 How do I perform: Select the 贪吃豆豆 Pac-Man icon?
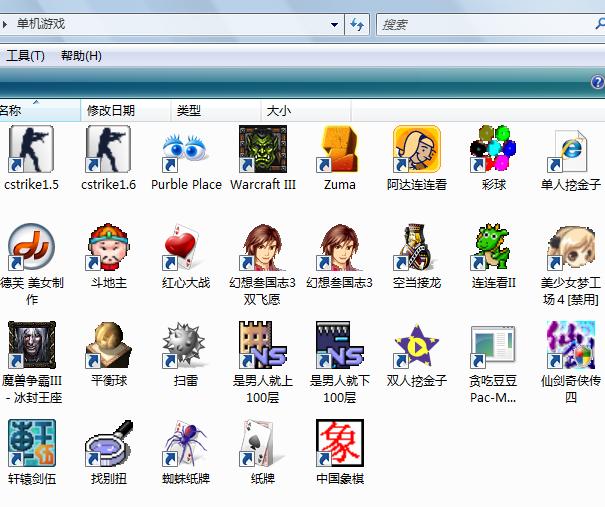click(x=493, y=345)
